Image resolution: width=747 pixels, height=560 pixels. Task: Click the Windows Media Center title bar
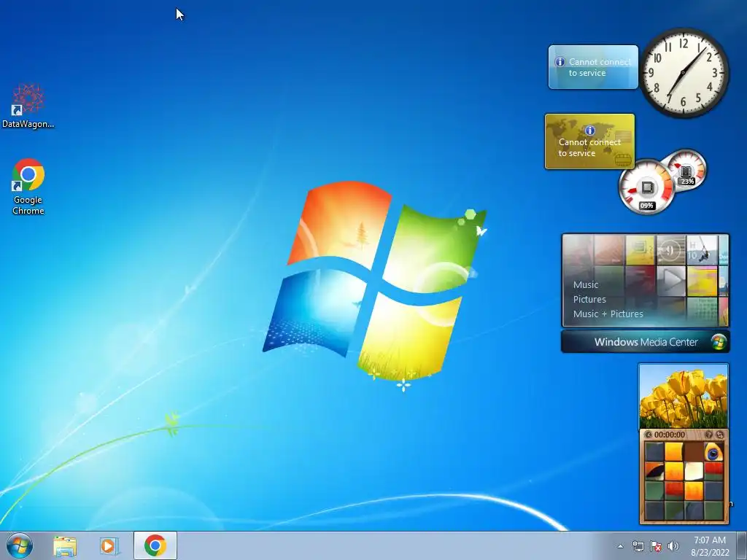pyautogui.click(x=645, y=342)
